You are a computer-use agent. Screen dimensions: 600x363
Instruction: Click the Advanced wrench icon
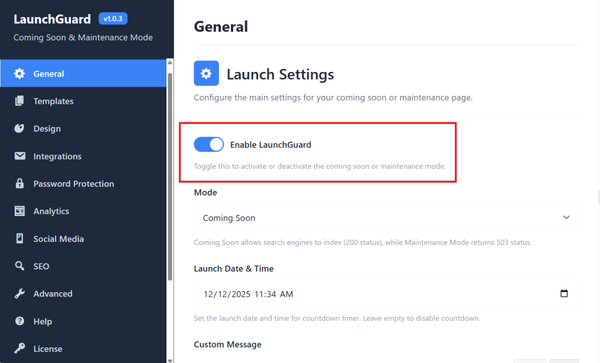click(x=20, y=293)
